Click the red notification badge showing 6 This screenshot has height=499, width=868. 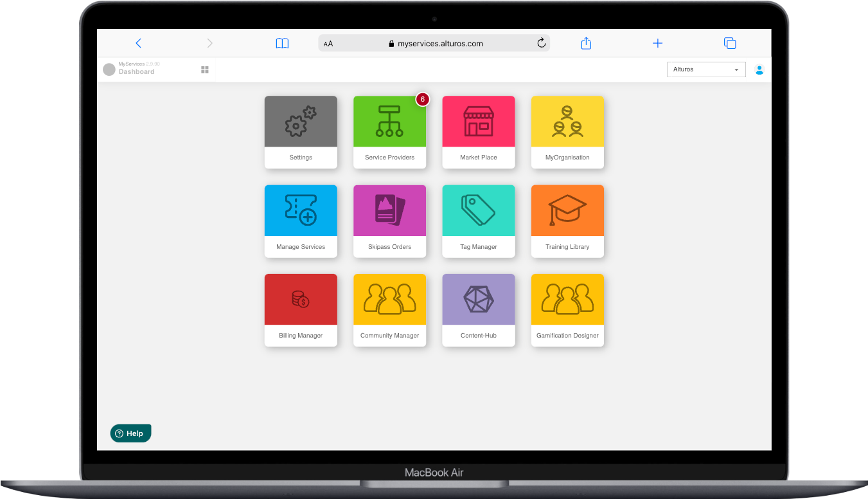422,100
